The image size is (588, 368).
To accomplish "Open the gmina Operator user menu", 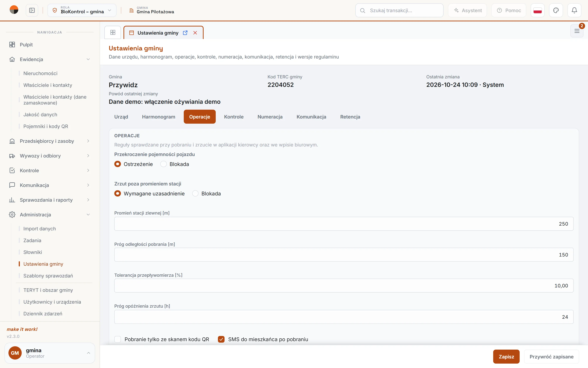I will tap(50, 353).
